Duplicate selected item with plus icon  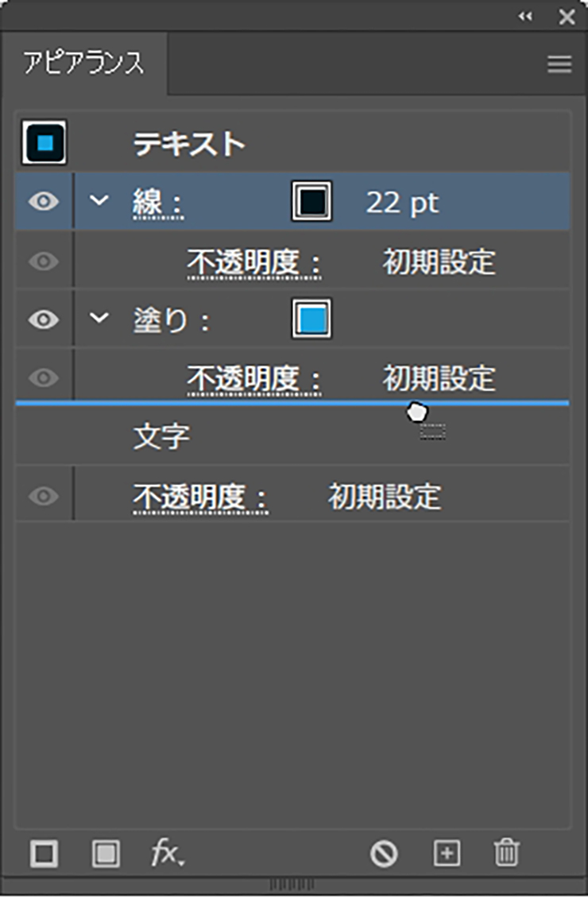447,854
